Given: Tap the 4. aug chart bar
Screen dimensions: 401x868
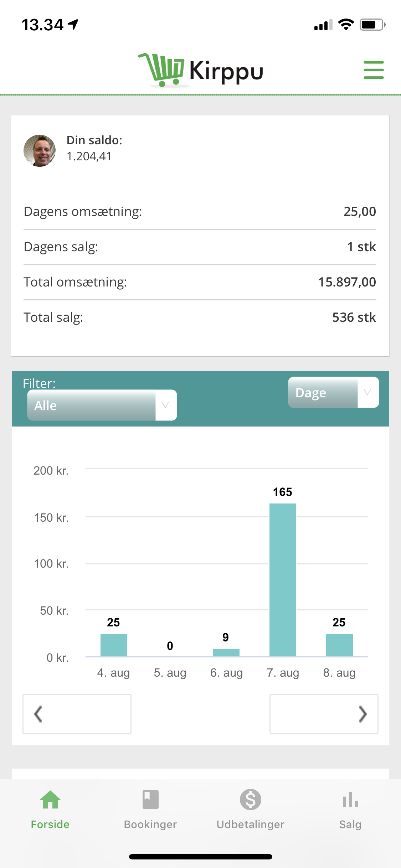Looking at the screenshot, I should pyautogui.click(x=114, y=645).
